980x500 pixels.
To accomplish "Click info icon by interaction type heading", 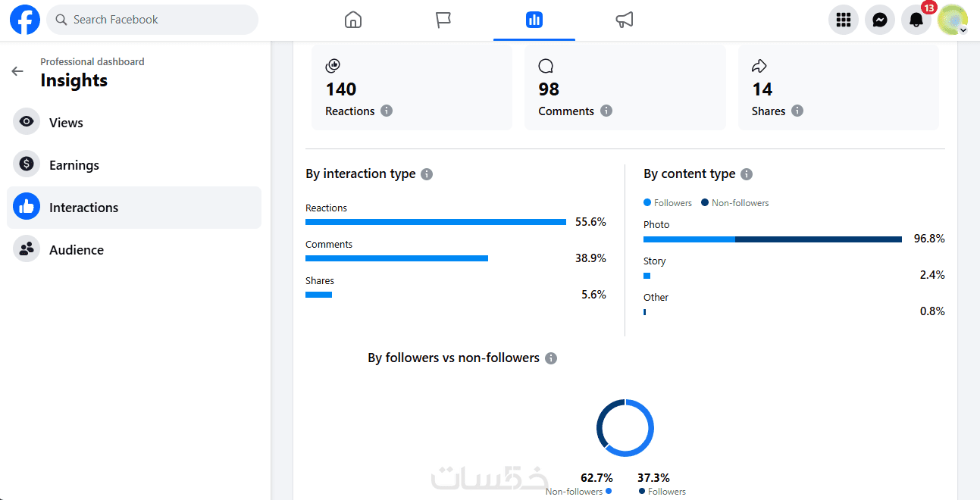I will 427,174.
